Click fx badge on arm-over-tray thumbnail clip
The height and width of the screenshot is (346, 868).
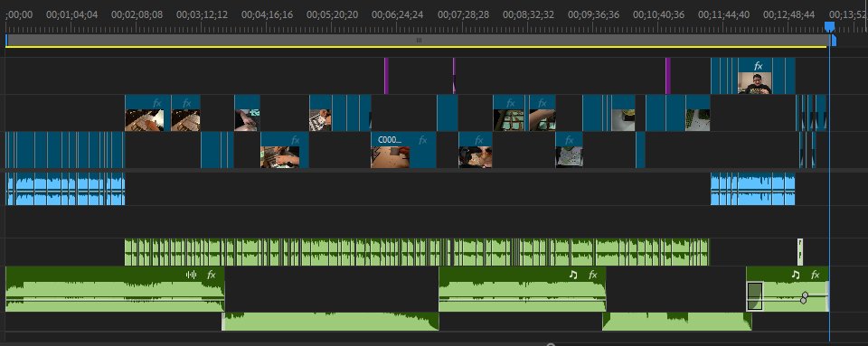click(542, 103)
